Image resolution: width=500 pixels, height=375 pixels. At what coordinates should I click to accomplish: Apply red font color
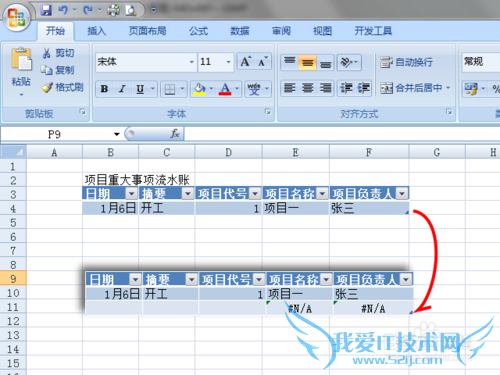(225, 89)
